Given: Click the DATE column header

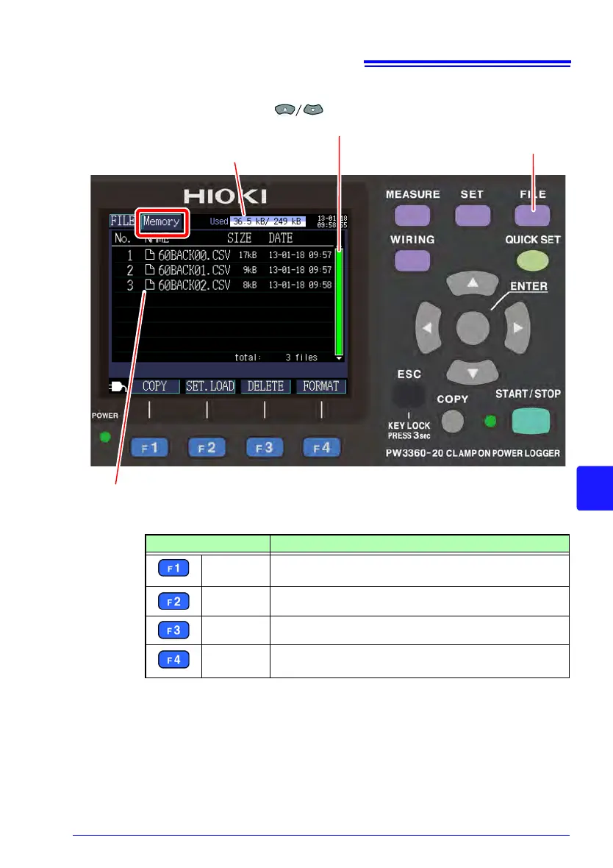Looking at the screenshot, I should [x=281, y=238].
